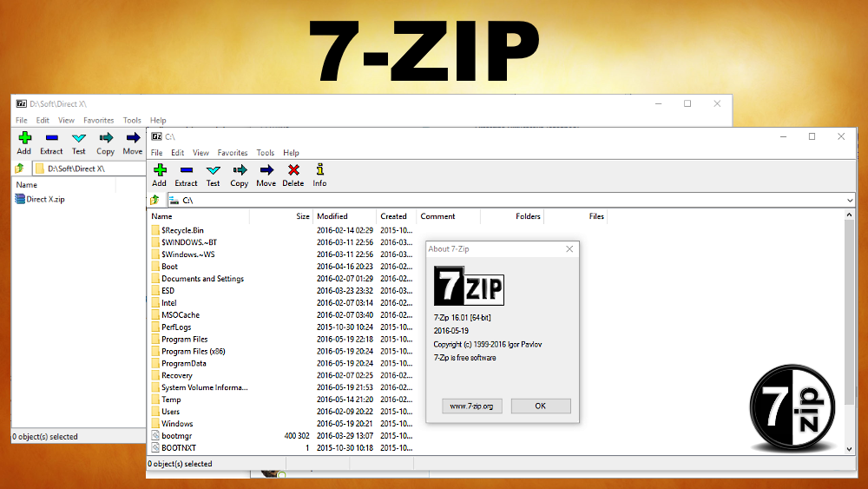
Task: Open the File menu in the C:\ window
Action: pyautogui.click(x=157, y=153)
